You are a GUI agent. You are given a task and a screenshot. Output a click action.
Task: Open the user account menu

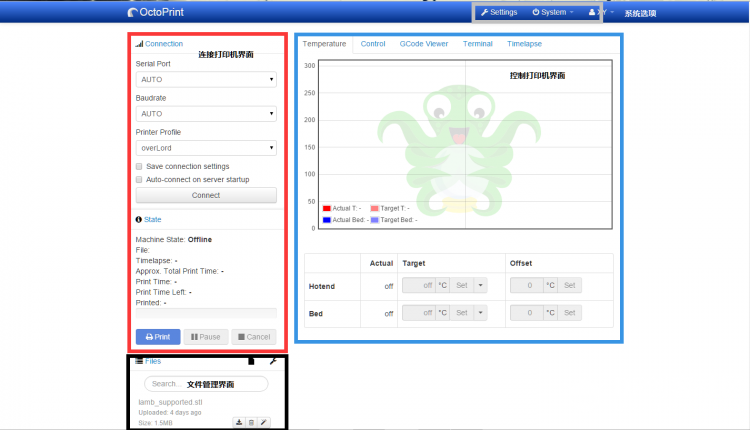click(x=601, y=12)
